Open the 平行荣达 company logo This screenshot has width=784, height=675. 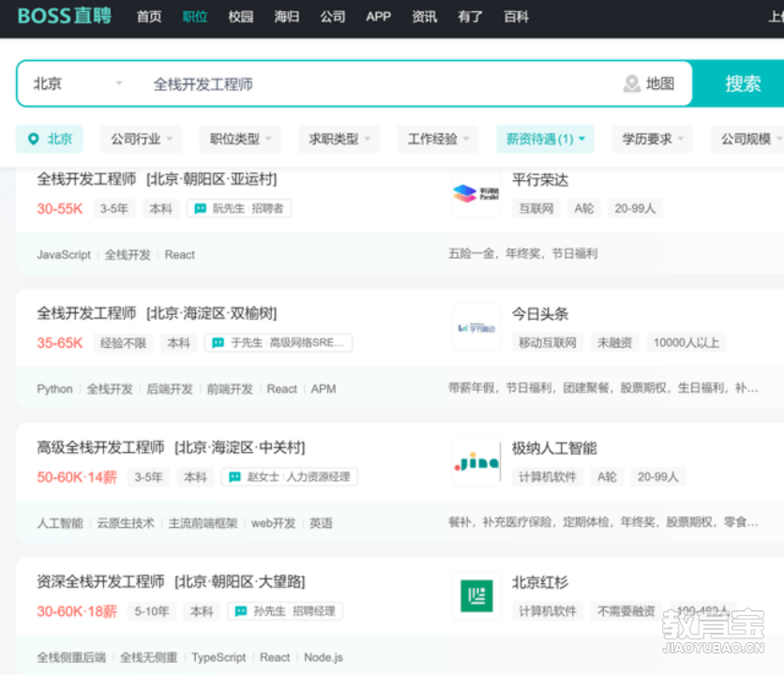(476, 193)
